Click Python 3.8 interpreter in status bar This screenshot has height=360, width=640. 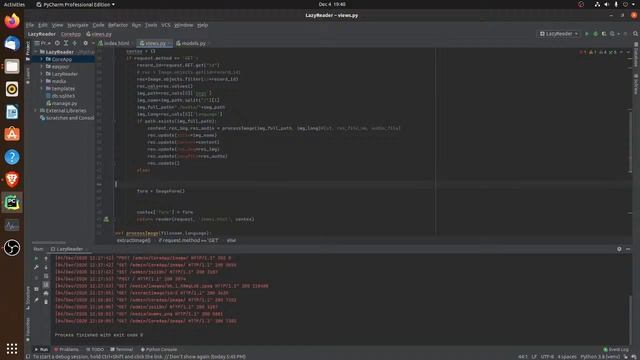pyautogui.click(x=600, y=357)
